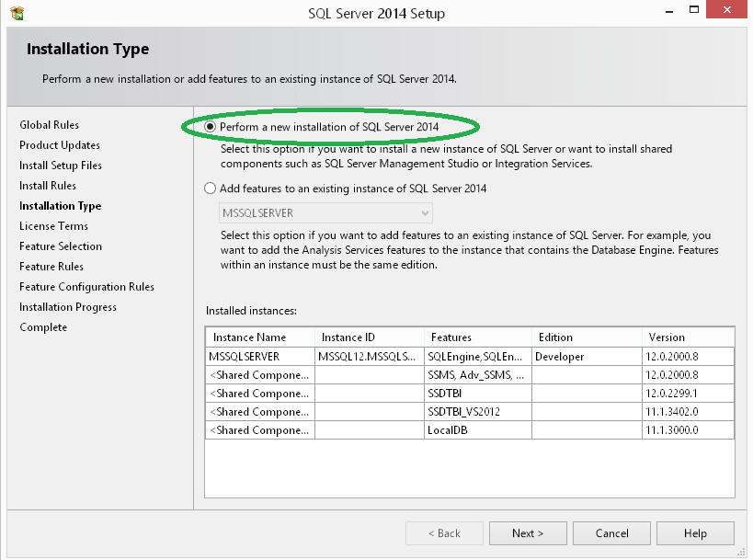This screenshot has height=560, width=753.
Task: Click Product Updates in the sidebar
Action: (60, 144)
